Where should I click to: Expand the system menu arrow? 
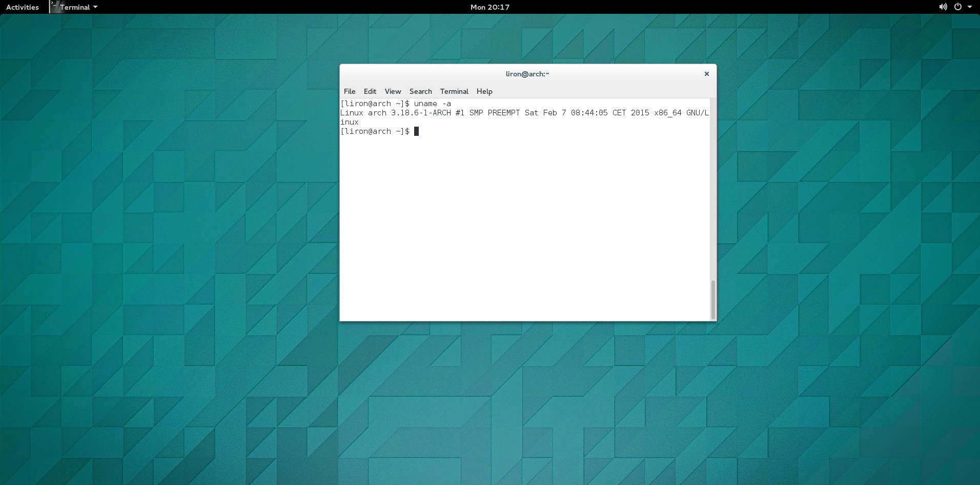pos(970,7)
